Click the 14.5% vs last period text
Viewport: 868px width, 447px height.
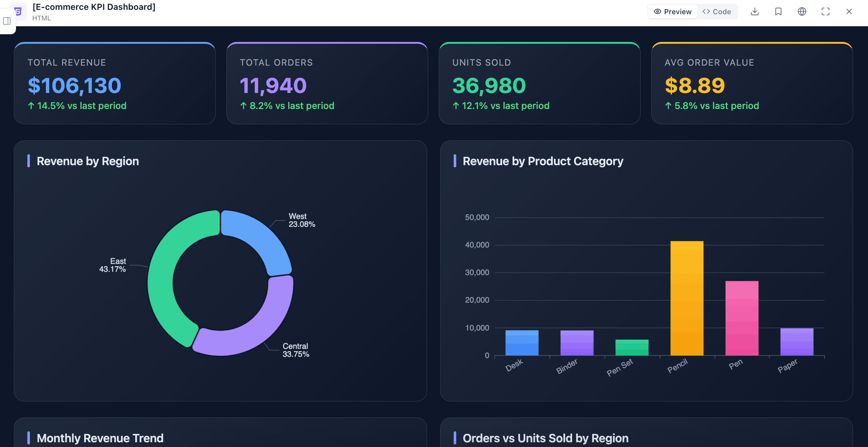pos(77,106)
